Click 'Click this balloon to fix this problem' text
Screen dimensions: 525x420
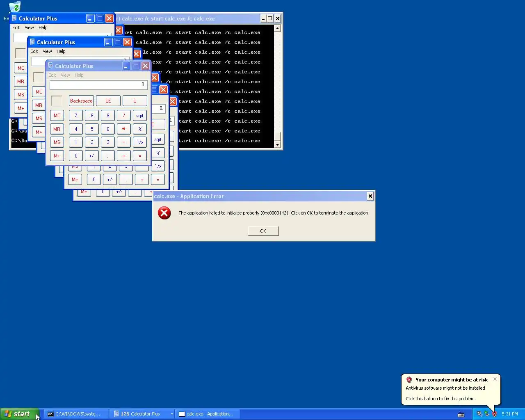[441, 399]
